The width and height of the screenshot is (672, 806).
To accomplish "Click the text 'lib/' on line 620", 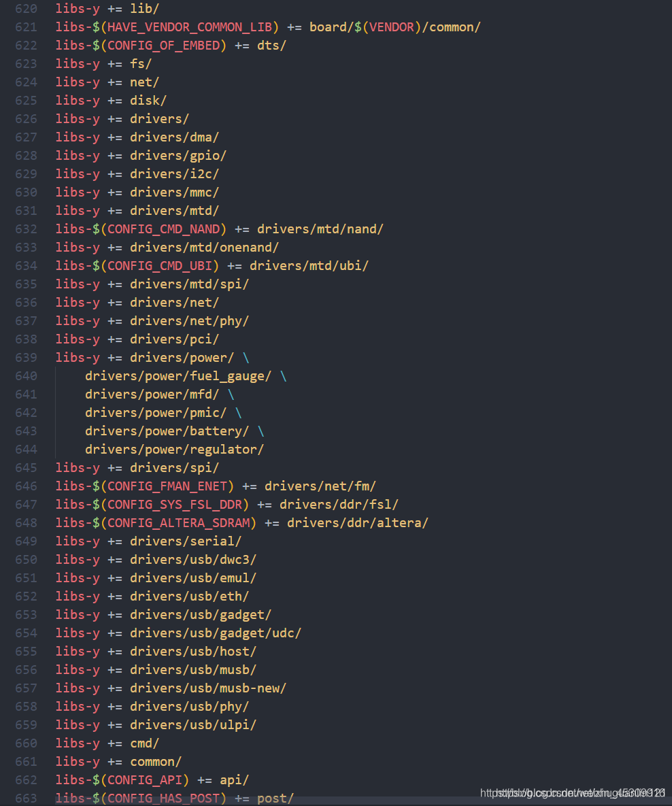I will point(144,9).
